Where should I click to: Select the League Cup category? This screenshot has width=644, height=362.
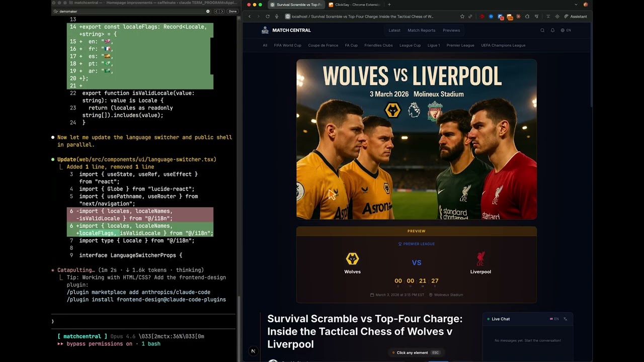(410, 45)
